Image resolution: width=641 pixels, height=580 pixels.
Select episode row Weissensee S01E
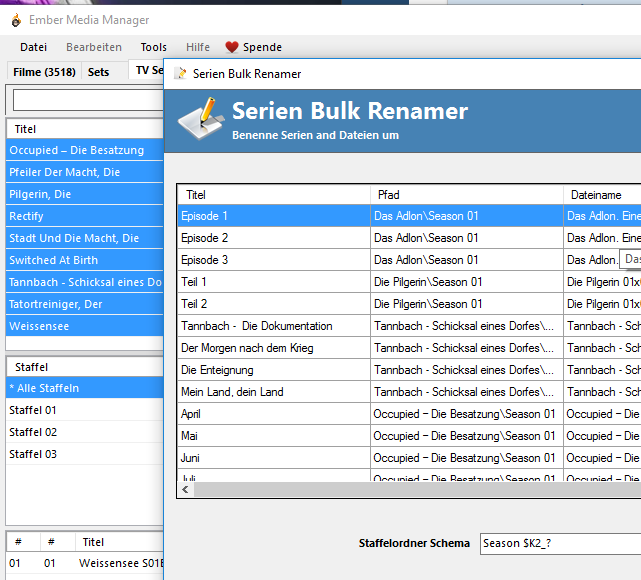coord(84,563)
